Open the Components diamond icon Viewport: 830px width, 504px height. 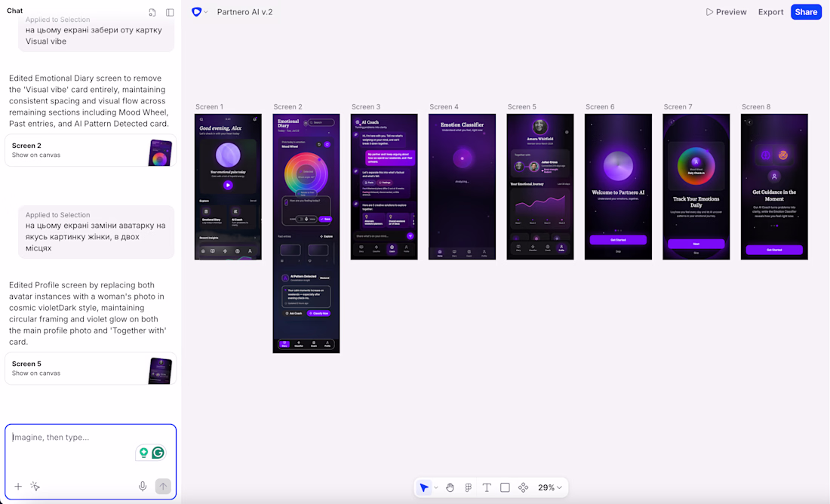(x=523, y=487)
